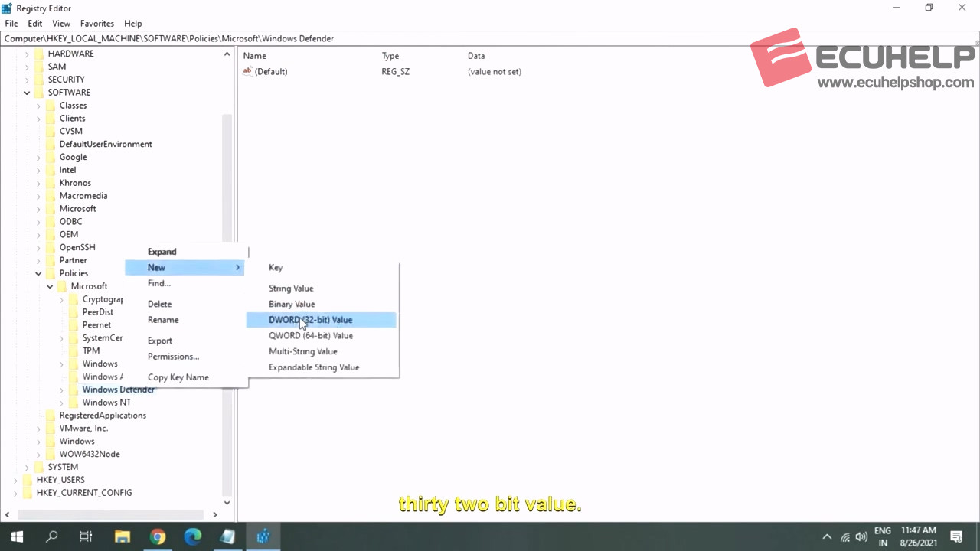Click the registry path address bar
Image resolution: width=980 pixels, height=551 pixels.
tap(490, 38)
